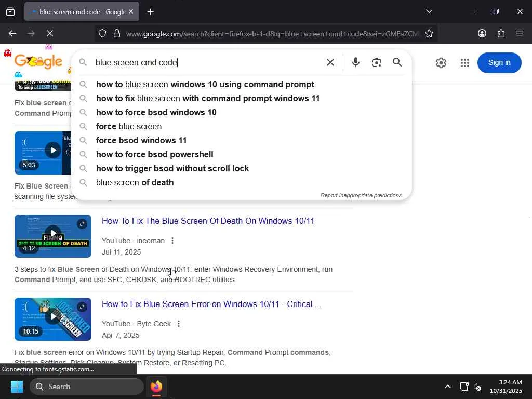Open 'How to Fix Blue Screen Error' link
532x399 pixels.
(211, 304)
